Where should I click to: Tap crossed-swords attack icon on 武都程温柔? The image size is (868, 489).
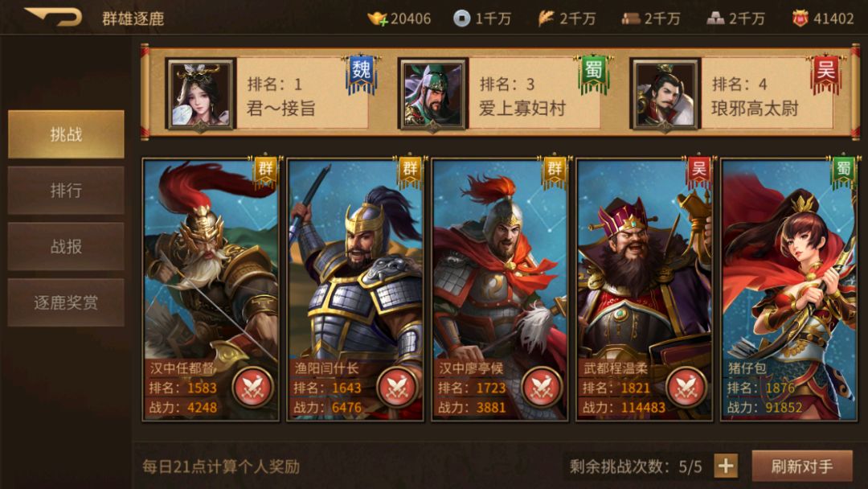pyautogui.click(x=687, y=387)
